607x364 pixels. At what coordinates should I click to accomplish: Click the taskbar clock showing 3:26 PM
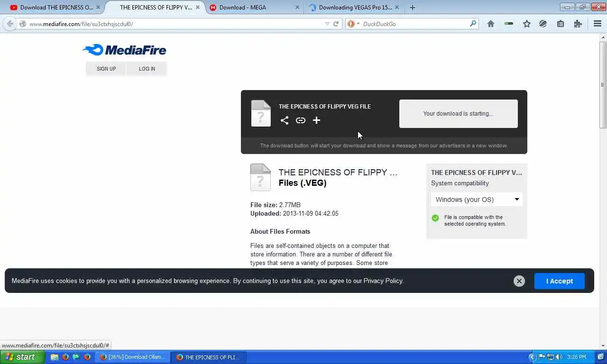point(576,357)
